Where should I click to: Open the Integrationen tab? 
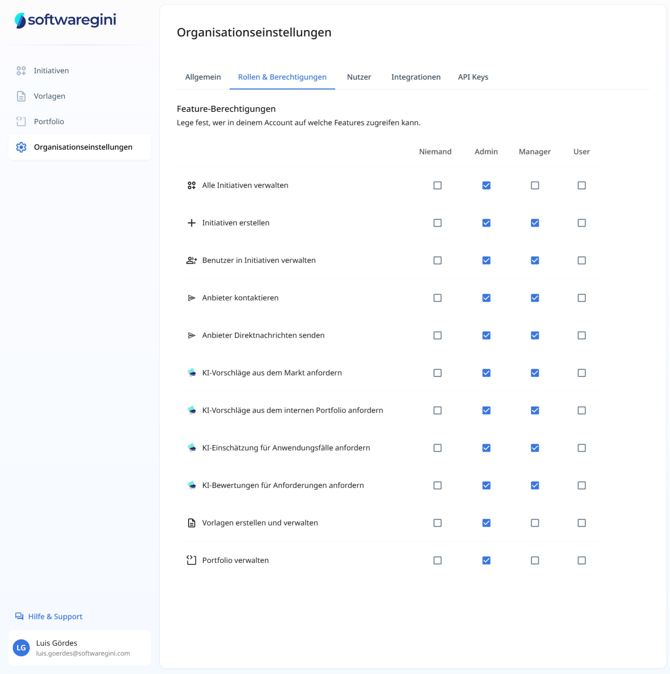click(416, 77)
